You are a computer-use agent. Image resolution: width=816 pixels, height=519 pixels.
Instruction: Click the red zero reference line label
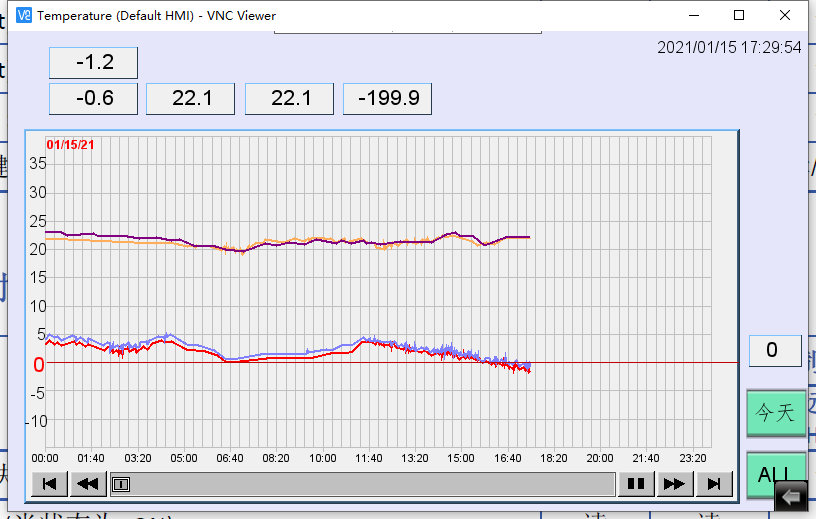tap(39, 364)
